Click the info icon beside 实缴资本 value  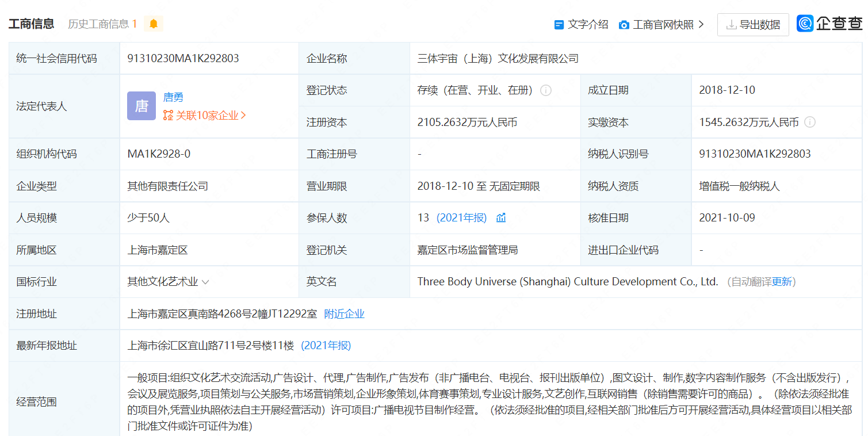pyautogui.click(x=810, y=122)
